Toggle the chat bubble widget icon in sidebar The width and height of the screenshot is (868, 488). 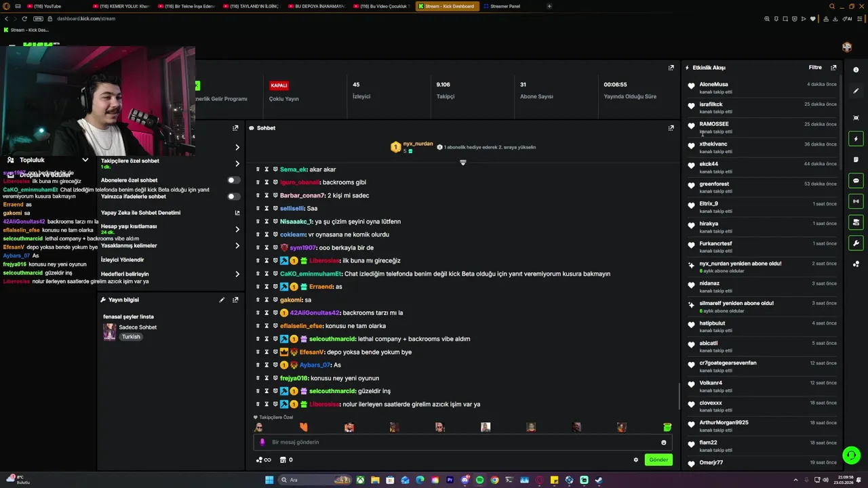click(x=856, y=181)
